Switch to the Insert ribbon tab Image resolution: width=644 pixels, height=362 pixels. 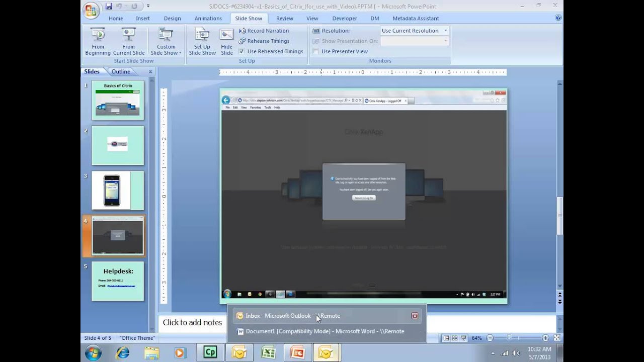pos(143,19)
